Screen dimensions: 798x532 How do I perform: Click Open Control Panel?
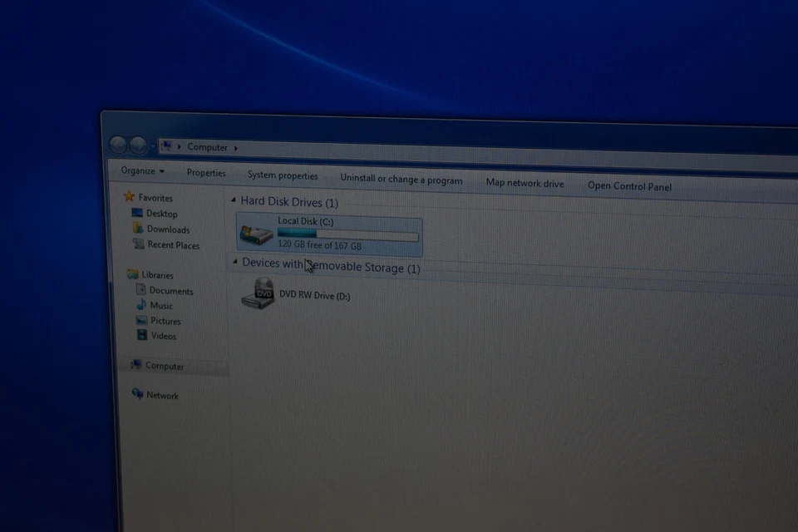pos(629,186)
